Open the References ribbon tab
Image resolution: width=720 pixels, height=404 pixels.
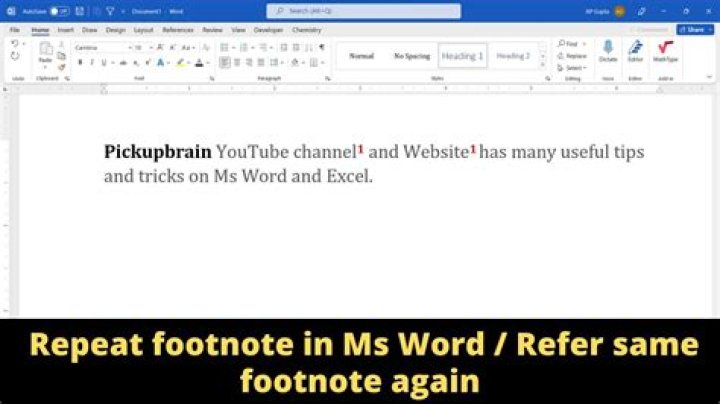tap(178, 30)
